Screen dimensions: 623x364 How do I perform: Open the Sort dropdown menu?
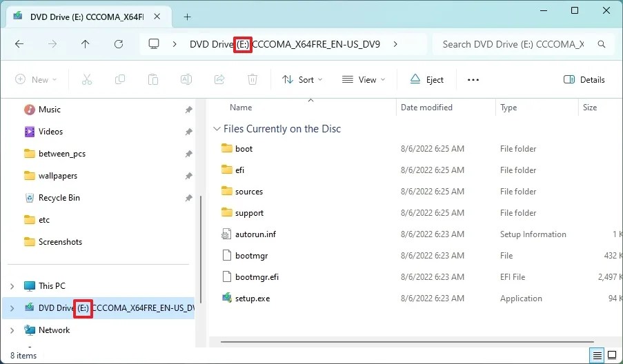click(302, 79)
